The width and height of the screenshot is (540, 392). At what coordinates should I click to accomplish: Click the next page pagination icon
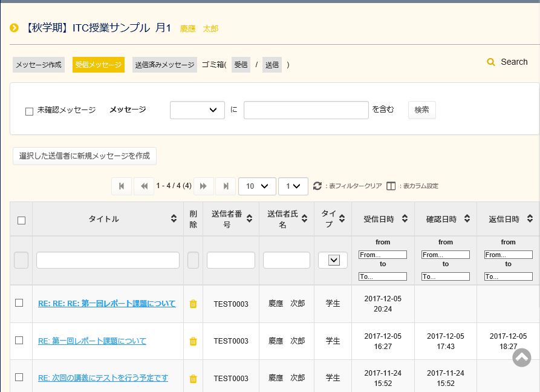pos(204,186)
